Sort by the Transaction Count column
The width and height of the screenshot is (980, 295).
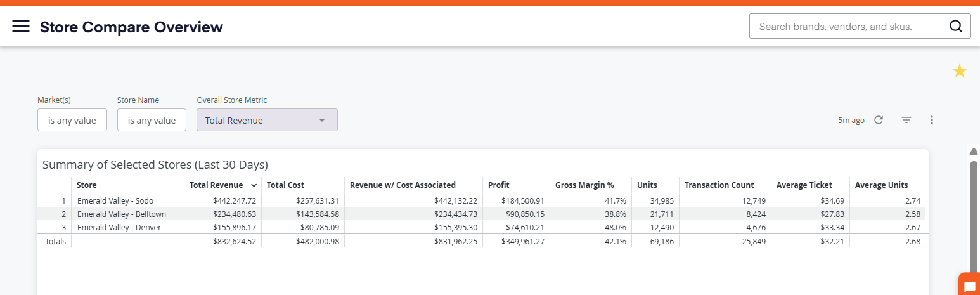719,185
